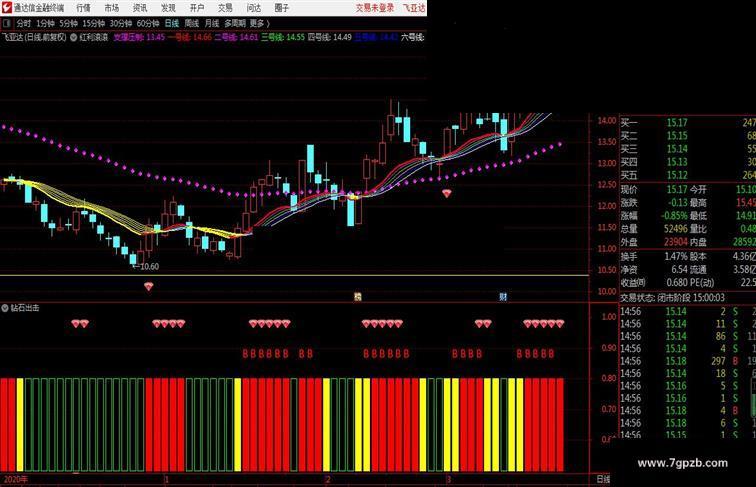756x487 pixels.
Task: Expand the 红利滚滚 indicator dropdown arrow
Action: tap(74, 37)
